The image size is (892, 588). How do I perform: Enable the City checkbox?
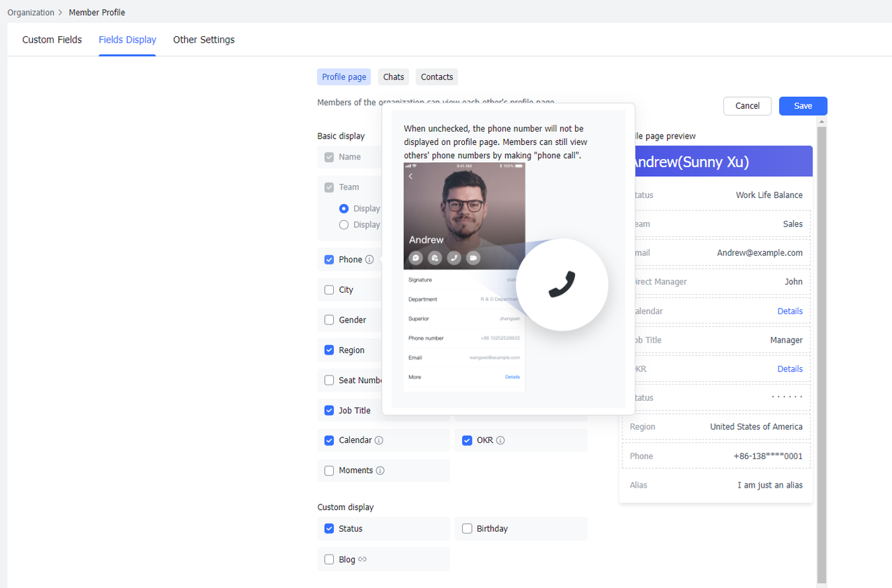point(329,290)
